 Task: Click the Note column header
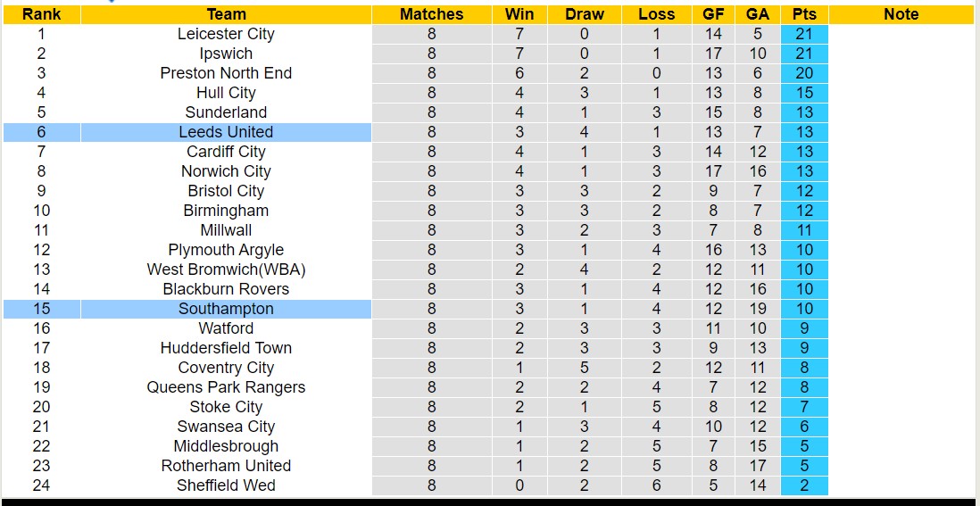pos(901,14)
